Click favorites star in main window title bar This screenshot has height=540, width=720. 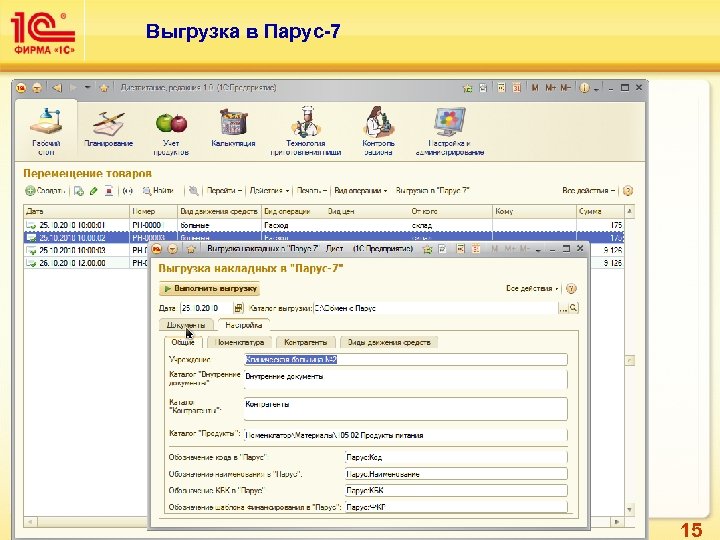[104, 88]
